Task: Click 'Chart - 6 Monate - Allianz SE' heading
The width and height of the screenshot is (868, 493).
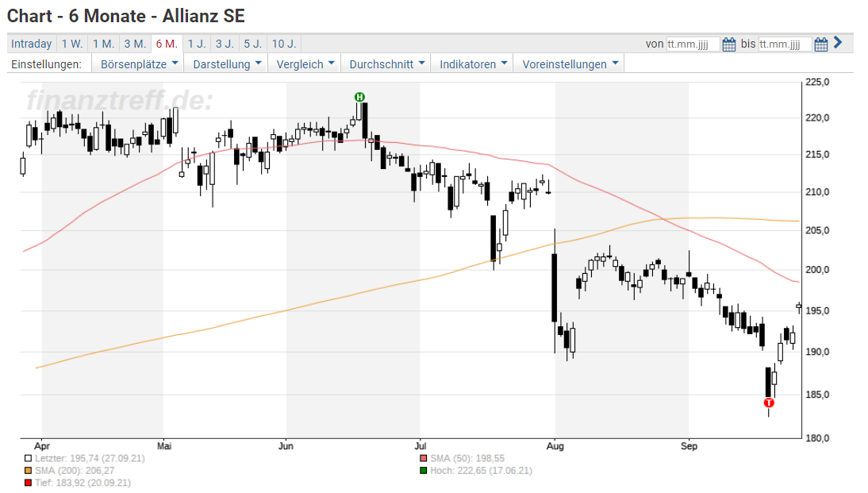Action: click(x=126, y=16)
